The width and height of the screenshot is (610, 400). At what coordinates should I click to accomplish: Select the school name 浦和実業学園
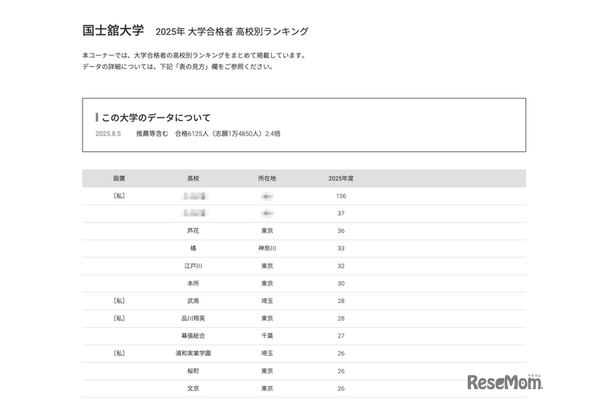tap(193, 354)
